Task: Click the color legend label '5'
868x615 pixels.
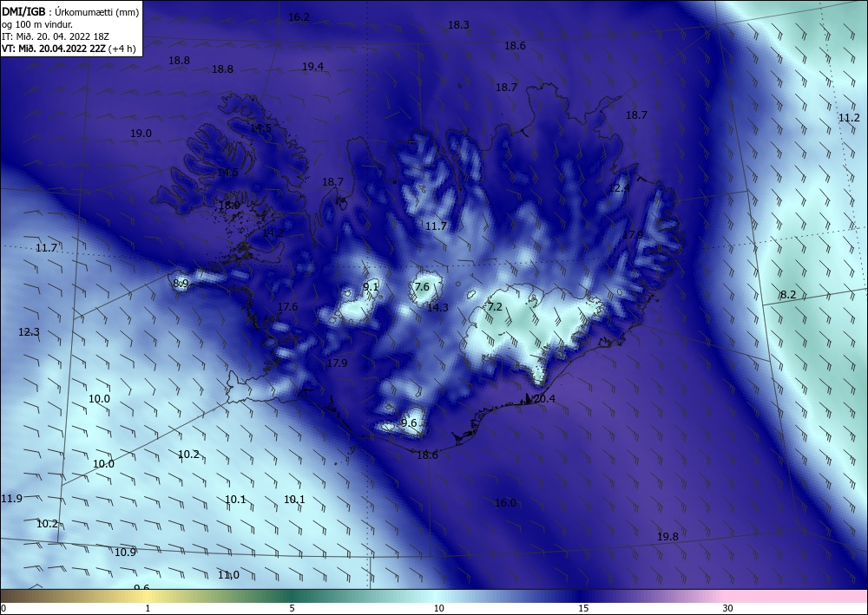Action: (293, 609)
